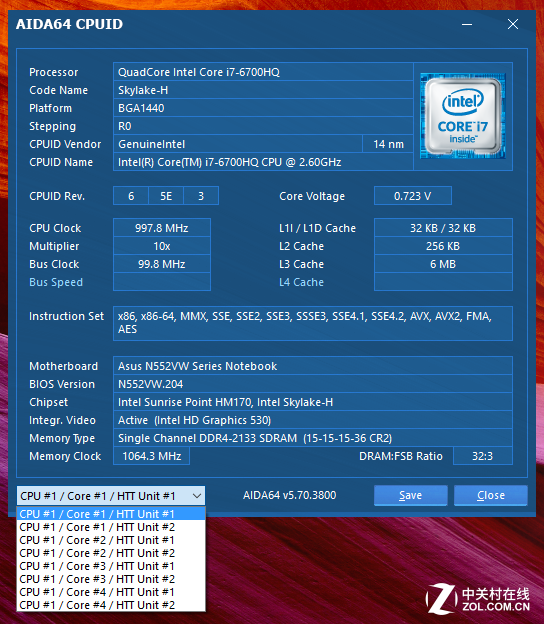Screen dimensions: 544x624
Task: Click the AIDA64 CPUID window title
Action: pyautogui.click(x=69, y=24)
